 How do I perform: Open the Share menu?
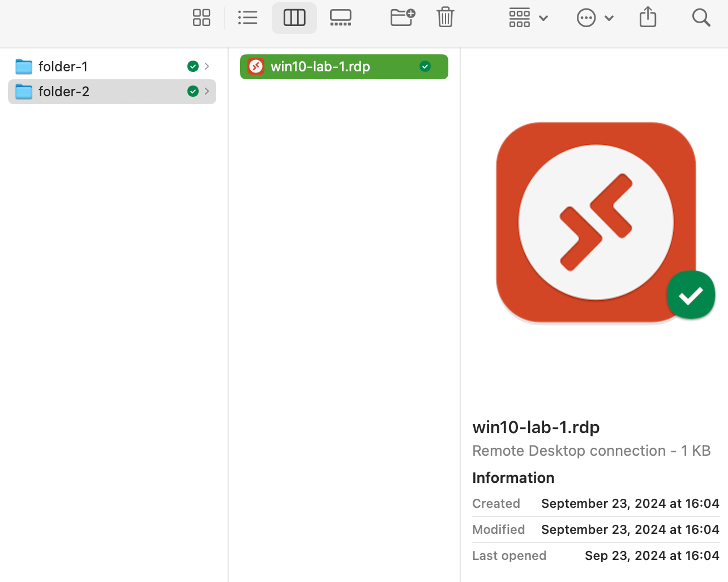pos(648,18)
